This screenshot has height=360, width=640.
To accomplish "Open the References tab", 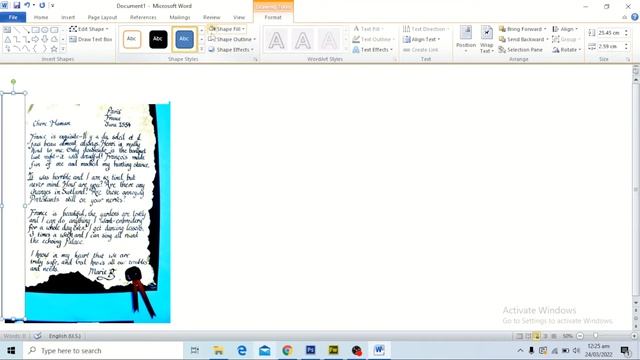I will [x=143, y=17].
